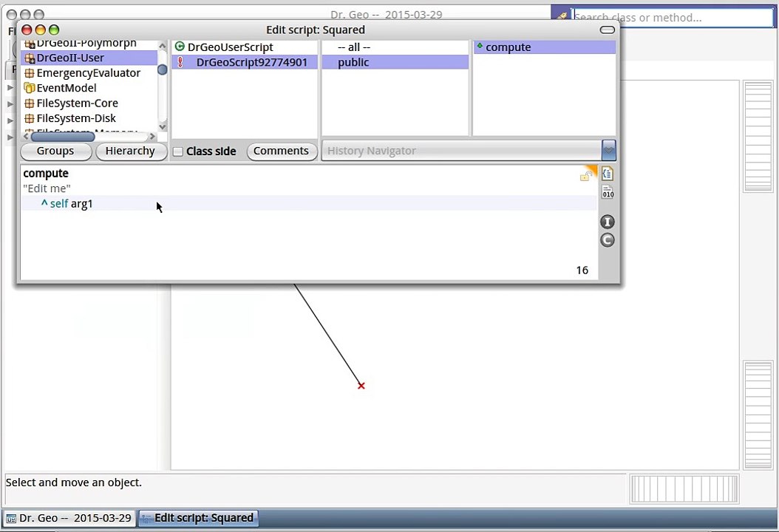The image size is (779, 532).
Task: Click the number 16 in code pane
Action: (582, 270)
